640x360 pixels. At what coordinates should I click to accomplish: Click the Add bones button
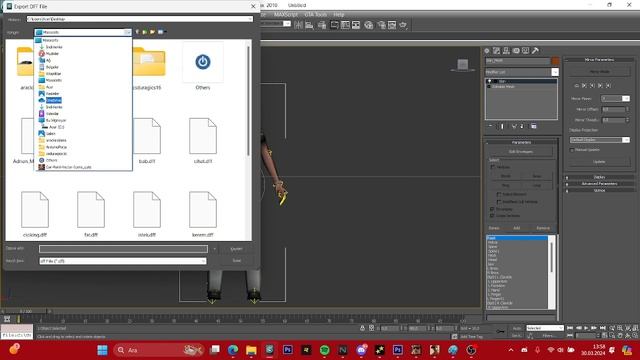point(517,228)
